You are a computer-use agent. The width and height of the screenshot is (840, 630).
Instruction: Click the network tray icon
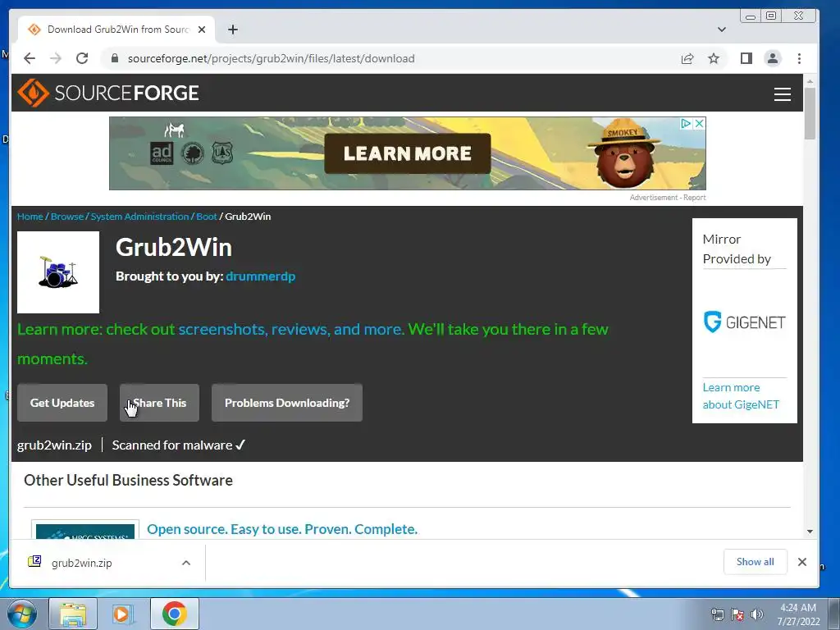coord(717,614)
